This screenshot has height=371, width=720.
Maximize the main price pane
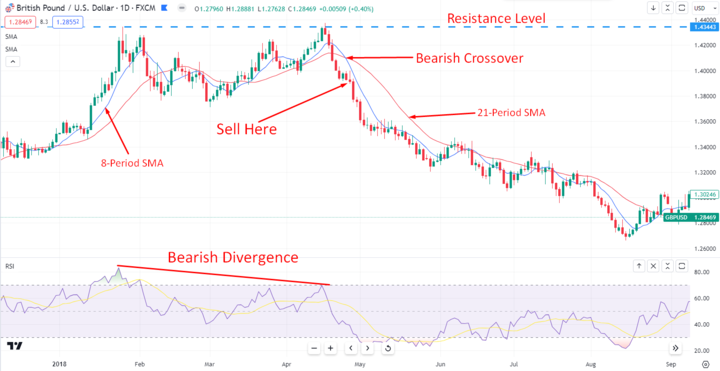coord(682,8)
